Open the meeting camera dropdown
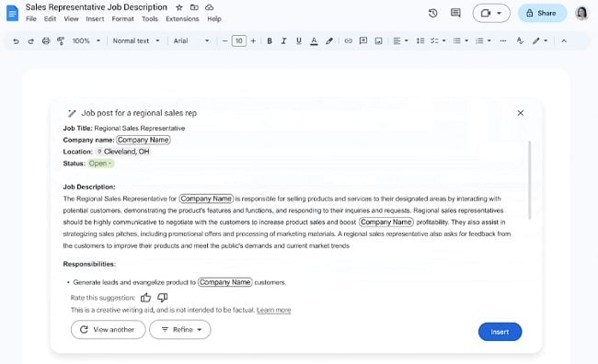 click(491, 14)
